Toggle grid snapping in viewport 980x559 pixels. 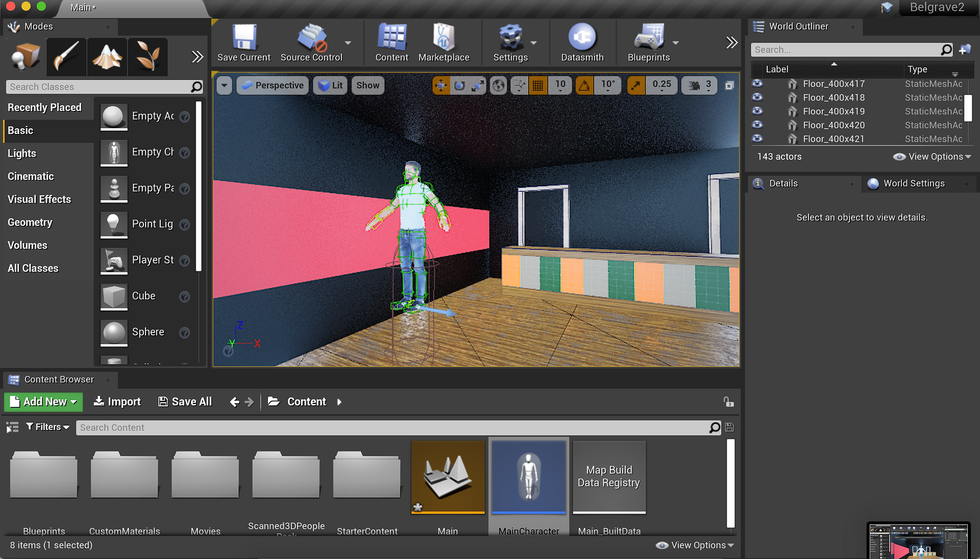538,85
